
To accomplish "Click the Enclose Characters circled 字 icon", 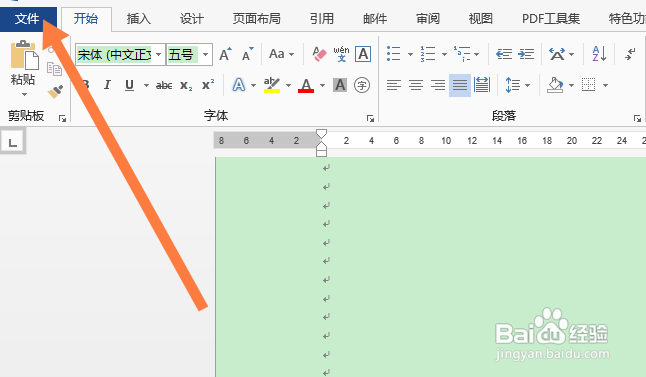I will tap(362, 85).
